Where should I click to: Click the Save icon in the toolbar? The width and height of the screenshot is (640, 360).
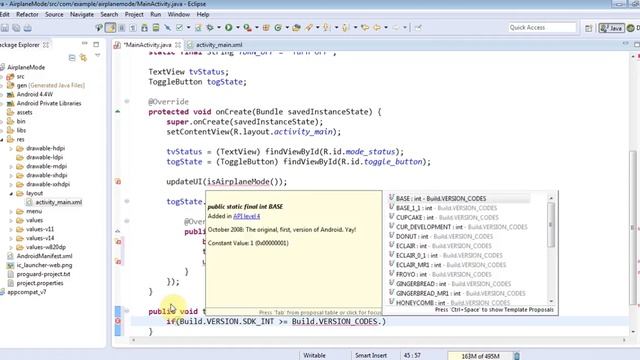5,28
